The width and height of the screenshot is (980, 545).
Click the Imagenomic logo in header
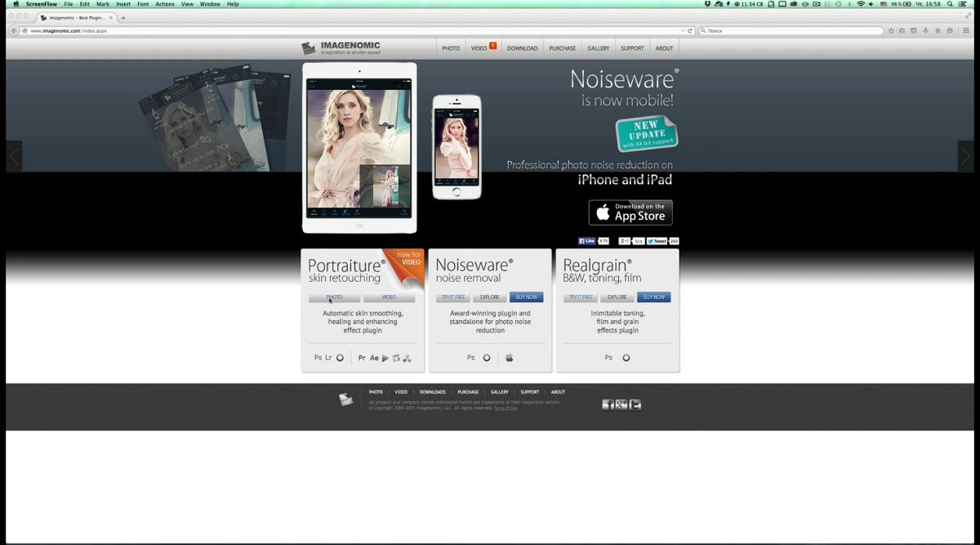click(341, 47)
